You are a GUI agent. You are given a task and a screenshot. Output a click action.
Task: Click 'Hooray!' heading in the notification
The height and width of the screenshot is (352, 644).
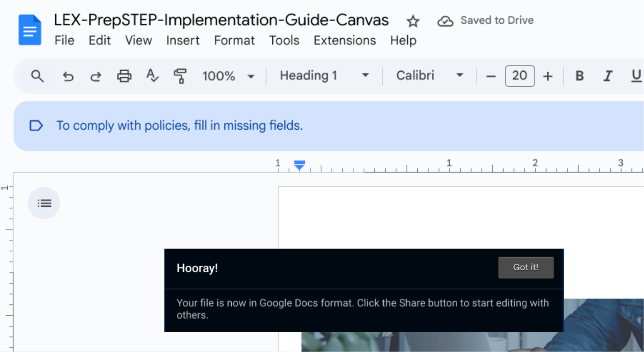click(197, 268)
